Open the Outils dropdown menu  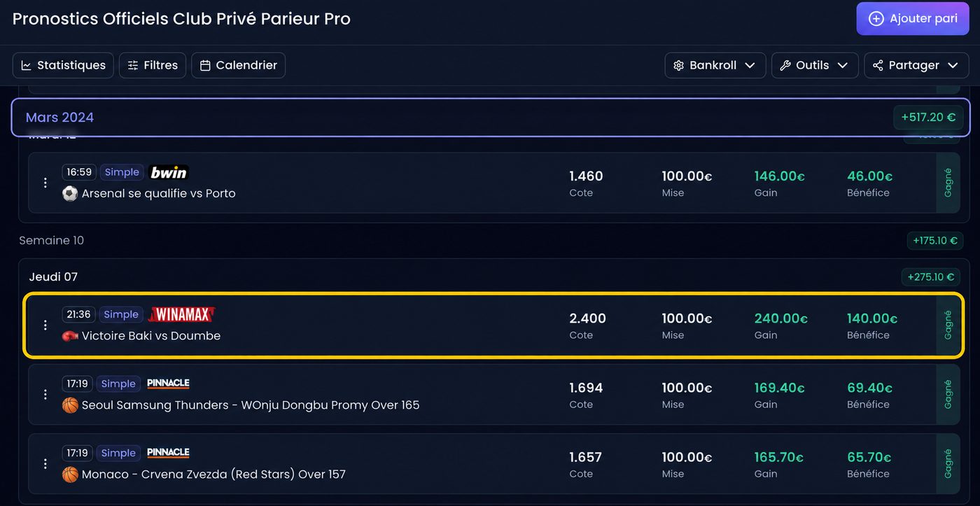pos(815,65)
